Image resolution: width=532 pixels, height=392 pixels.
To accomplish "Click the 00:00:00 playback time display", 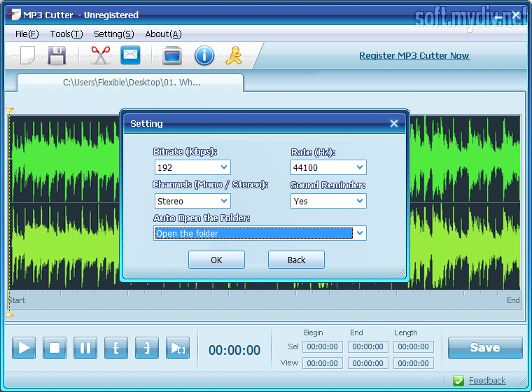I will (234, 350).
